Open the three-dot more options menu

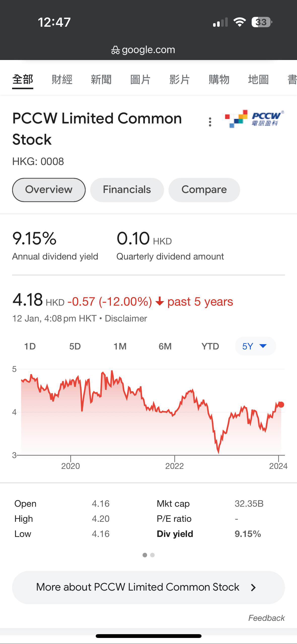[210, 122]
